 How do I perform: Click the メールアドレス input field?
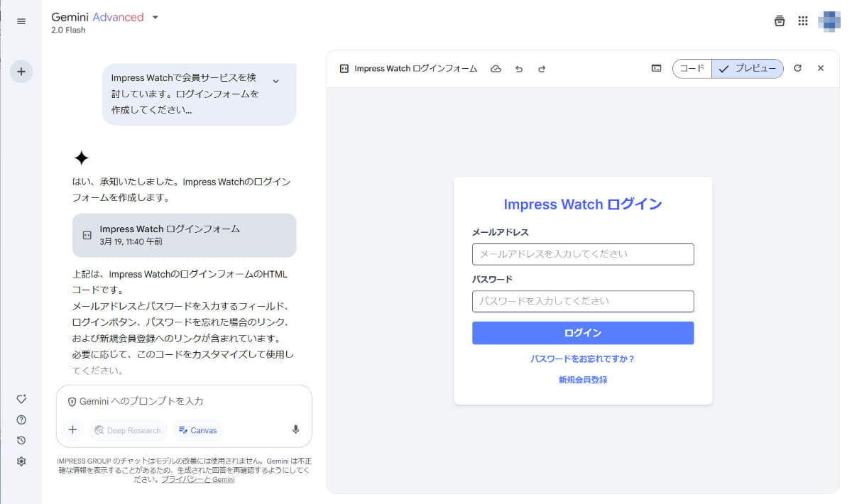click(x=582, y=254)
